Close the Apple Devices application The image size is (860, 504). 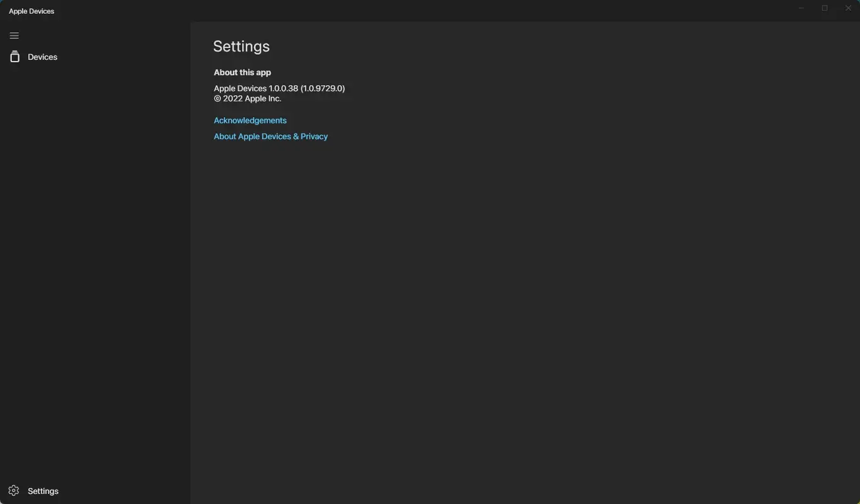(847, 8)
